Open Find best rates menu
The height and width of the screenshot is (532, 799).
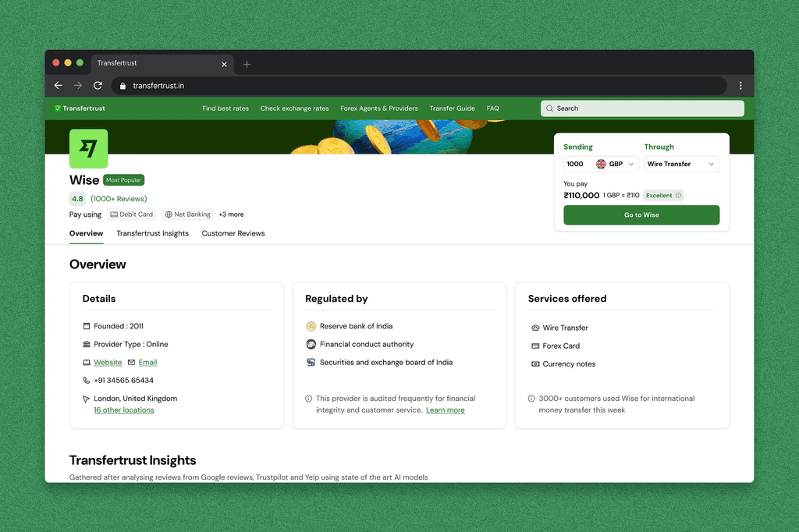pyautogui.click(x=225, y=108)
